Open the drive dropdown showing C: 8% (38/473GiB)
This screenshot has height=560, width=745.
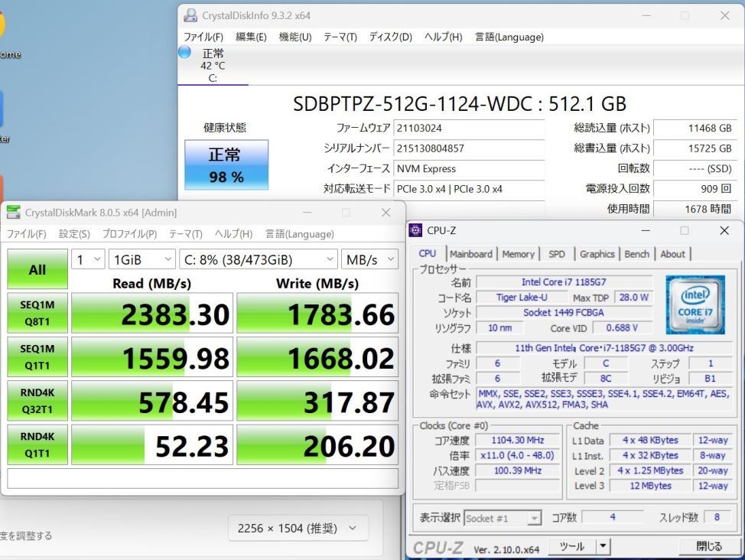click(x=259, y=259)
